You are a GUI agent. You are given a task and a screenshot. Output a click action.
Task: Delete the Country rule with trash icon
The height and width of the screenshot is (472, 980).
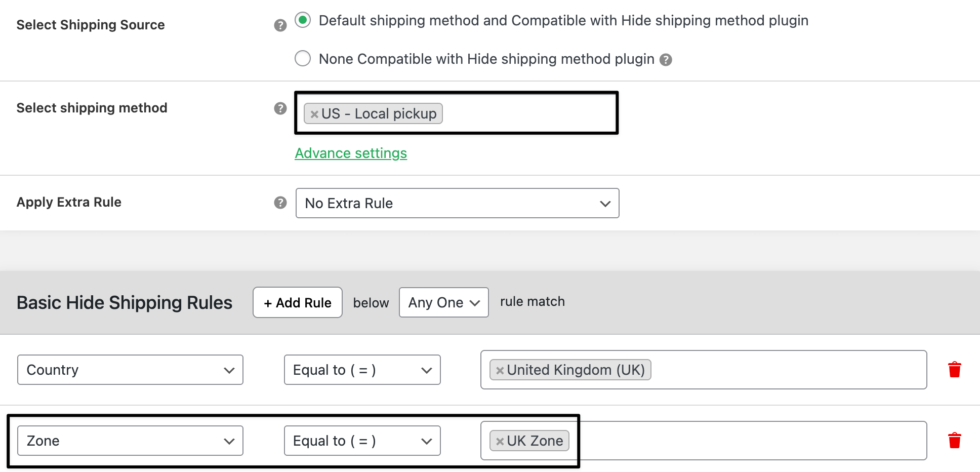pos(954,370)
